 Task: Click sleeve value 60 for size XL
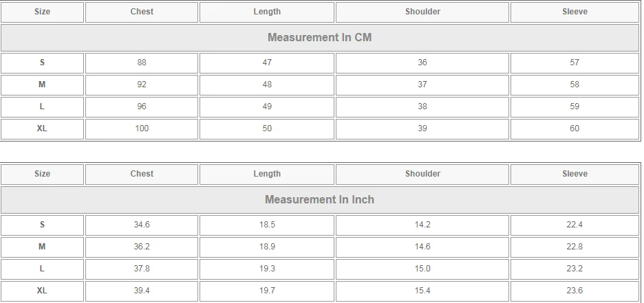pos(575,128)
